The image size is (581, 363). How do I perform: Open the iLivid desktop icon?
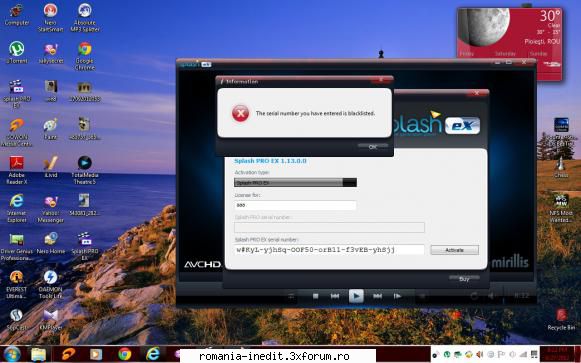click(50, 167)
